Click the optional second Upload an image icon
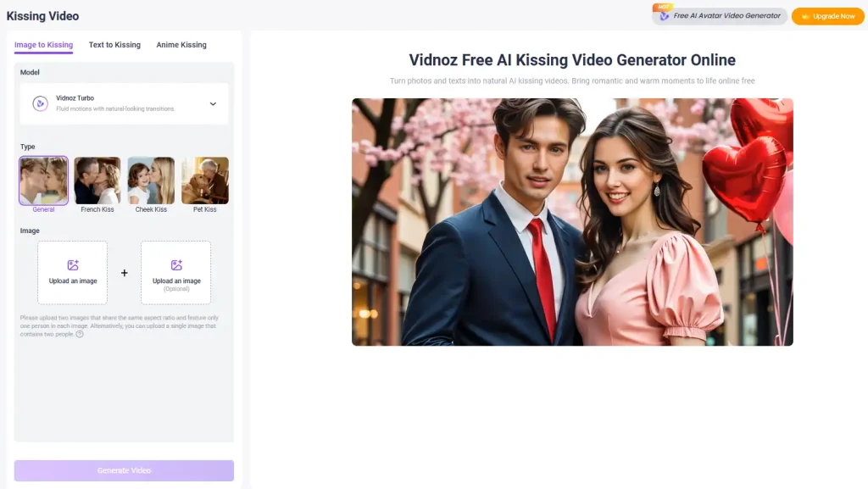The image size is (868, 489). [x=175, y=264]
